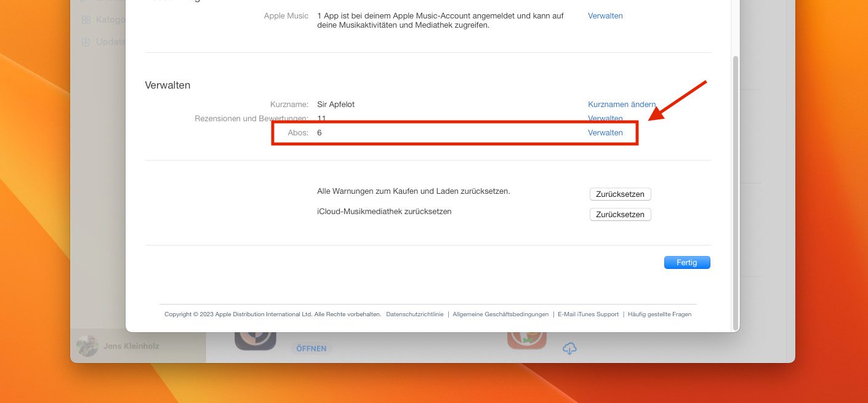
Task: Click Verwalten link for Apple Music
Action: point(605,16)
